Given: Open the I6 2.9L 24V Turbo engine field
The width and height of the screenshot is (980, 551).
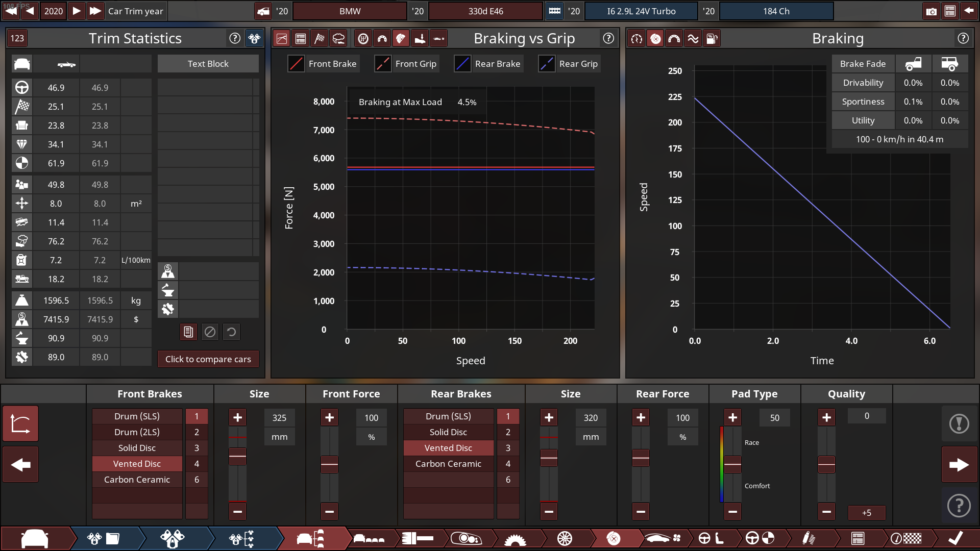Looking at the screenshot, I should point(641,11).
